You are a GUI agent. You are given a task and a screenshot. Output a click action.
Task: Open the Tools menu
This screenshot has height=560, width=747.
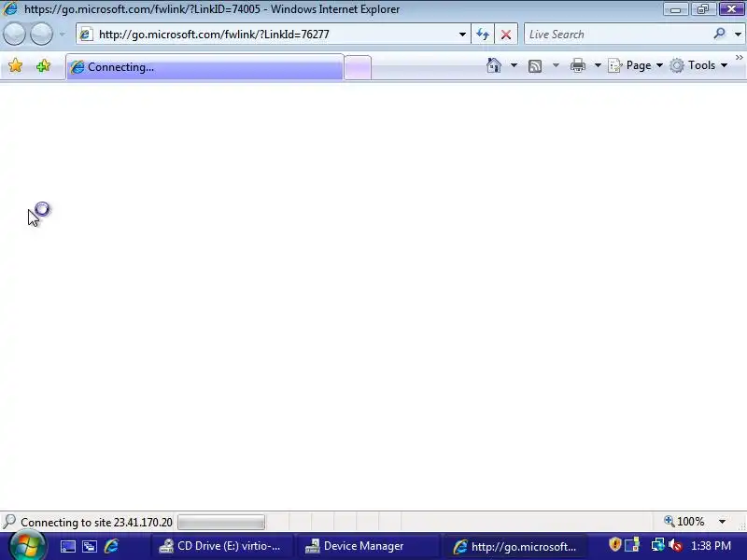(698, 65)
